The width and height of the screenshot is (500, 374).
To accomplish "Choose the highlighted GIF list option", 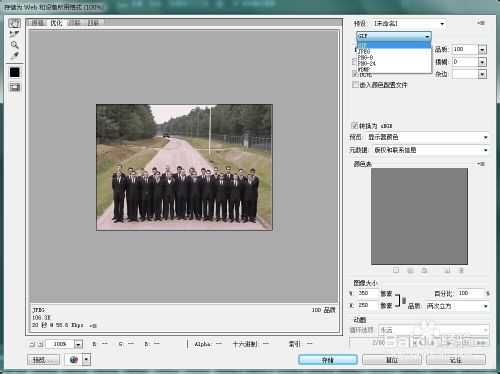I will tap(394, 45).
